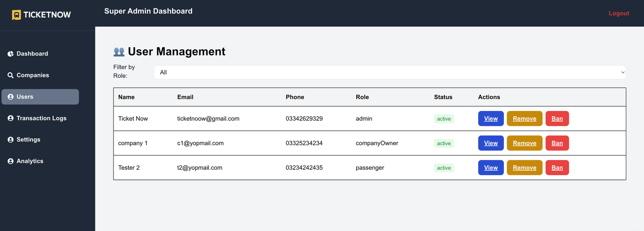The width and height of the screenshot is (644, 231).
Task: Click the User Management heading
Action: pos(177,52)
